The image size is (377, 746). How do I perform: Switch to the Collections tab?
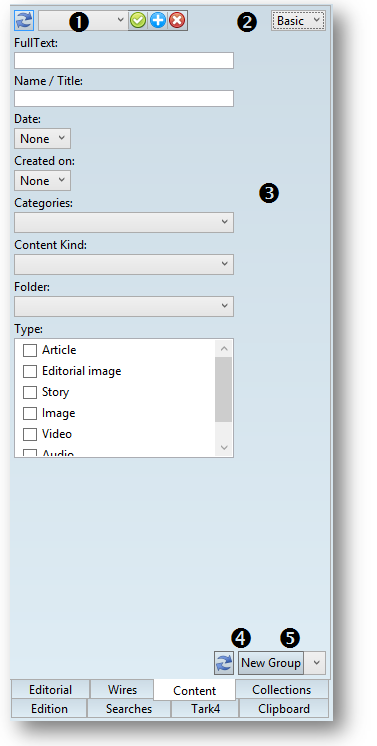pyautogui.click(x=282, y=689)
